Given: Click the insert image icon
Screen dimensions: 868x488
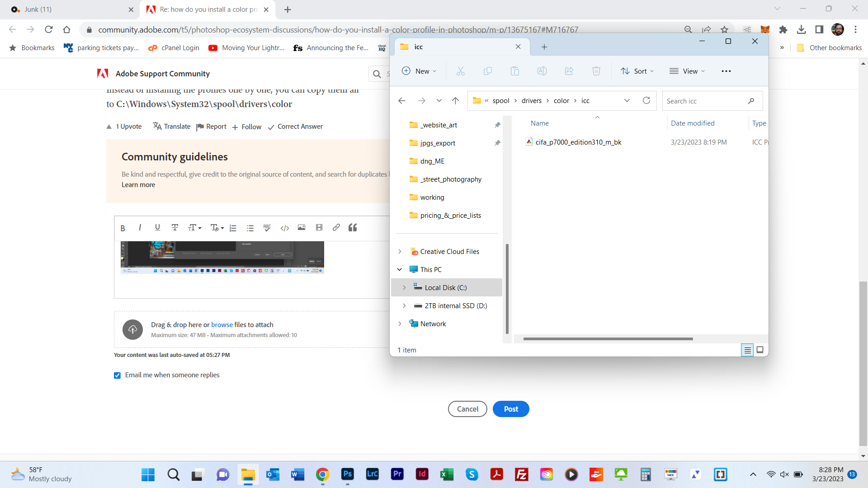Looking at the screenshot, I should (302, 228).
